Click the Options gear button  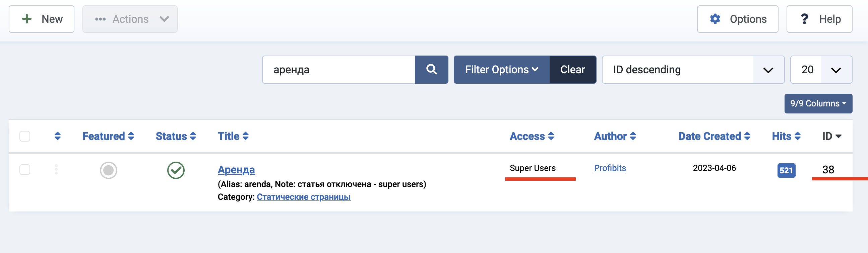(x=737, y=19)
